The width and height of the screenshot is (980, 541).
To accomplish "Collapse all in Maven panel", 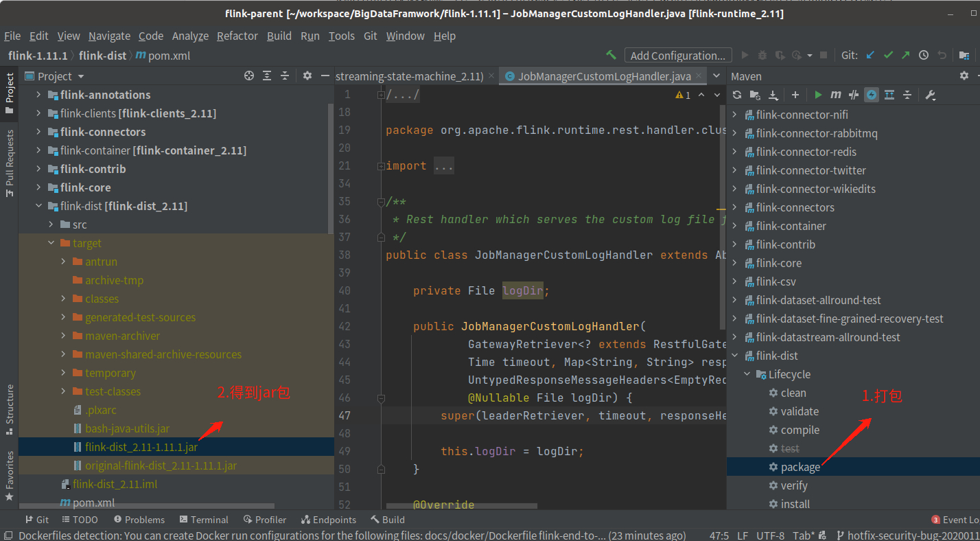I will pos(907,95).
